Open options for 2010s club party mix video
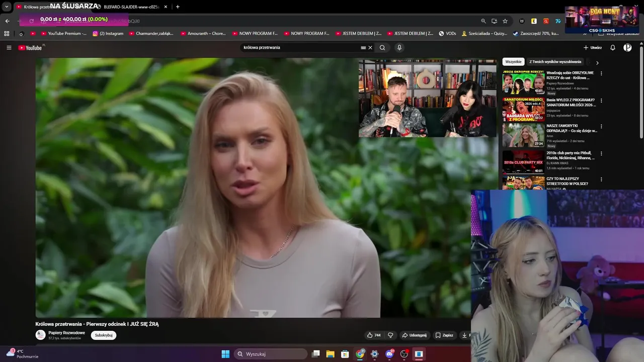644x362 pixels. [x=601, y=154]
